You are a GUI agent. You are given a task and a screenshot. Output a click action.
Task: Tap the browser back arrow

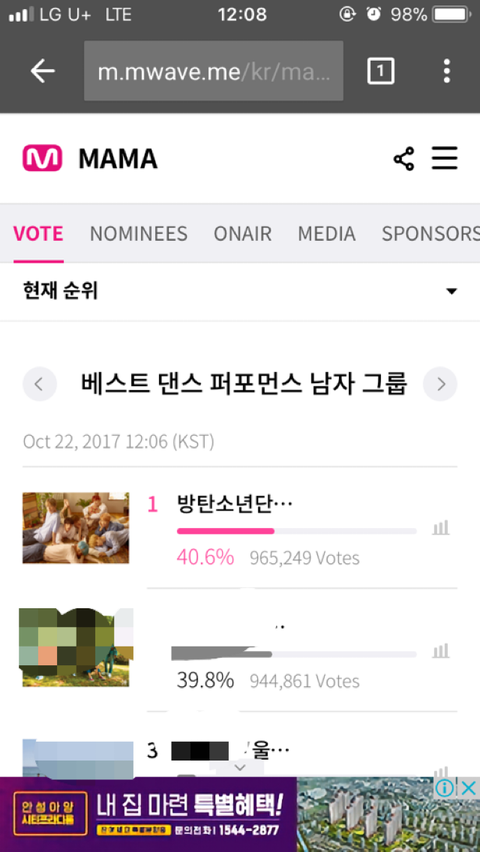tap(43, 71)
